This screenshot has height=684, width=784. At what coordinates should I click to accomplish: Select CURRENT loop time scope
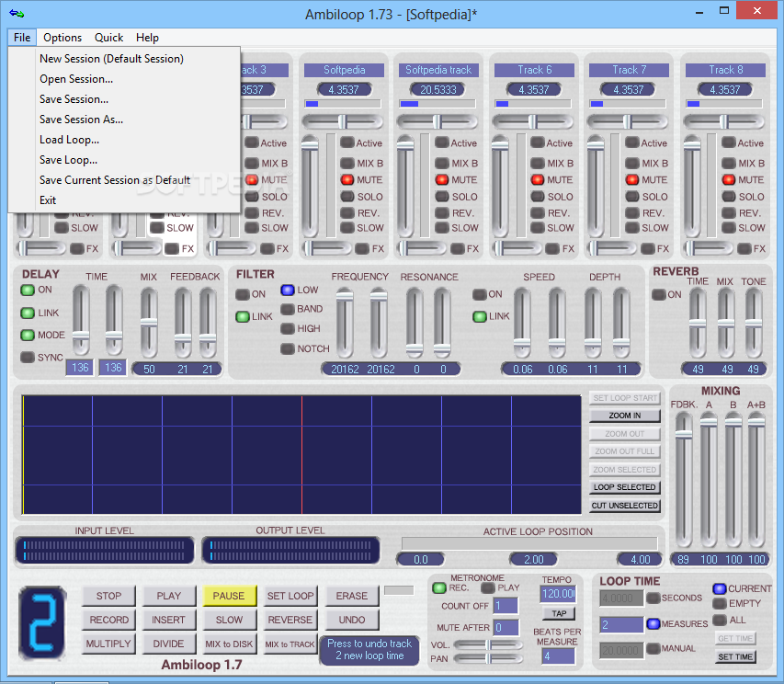pyautogui.click(x=720, y=588)
